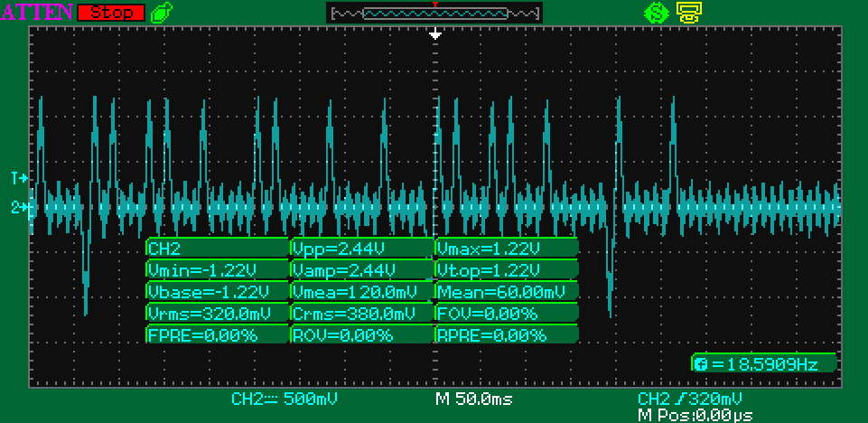Select the Vrms=320.0mV measurement
Screen dimensions: 868x423
(x=217, y=313)
